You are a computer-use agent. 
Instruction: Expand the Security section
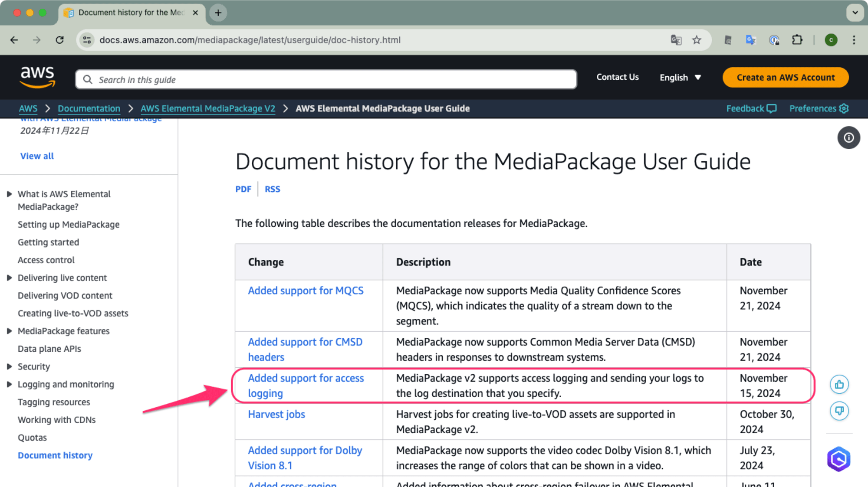[x=9, y=367]
